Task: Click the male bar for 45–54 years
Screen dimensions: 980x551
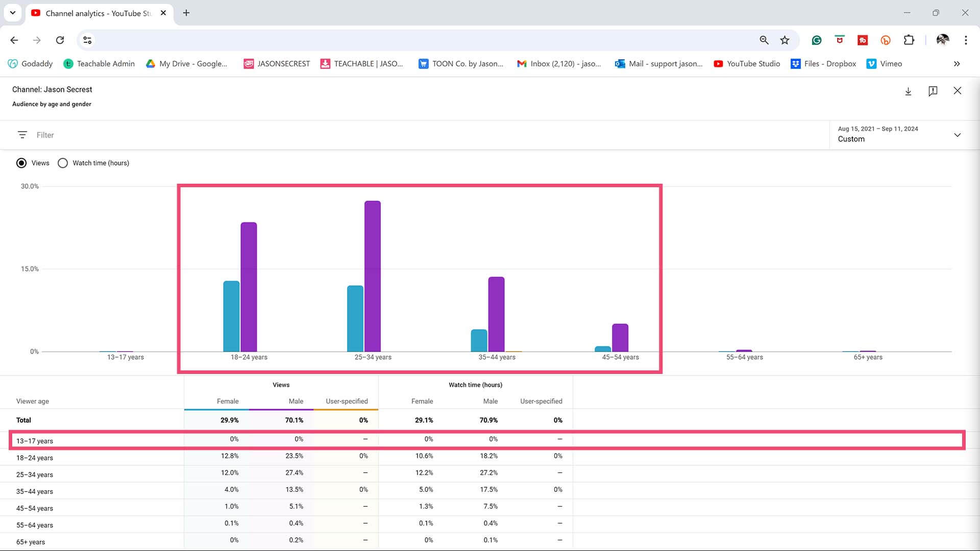Action: (x=620, y=338)
